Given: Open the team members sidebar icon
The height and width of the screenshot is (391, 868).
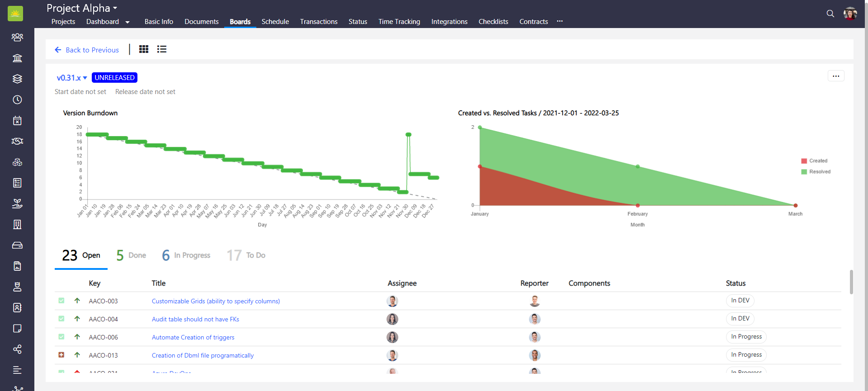Looking at the screenshot, I should tap(17, 37).
